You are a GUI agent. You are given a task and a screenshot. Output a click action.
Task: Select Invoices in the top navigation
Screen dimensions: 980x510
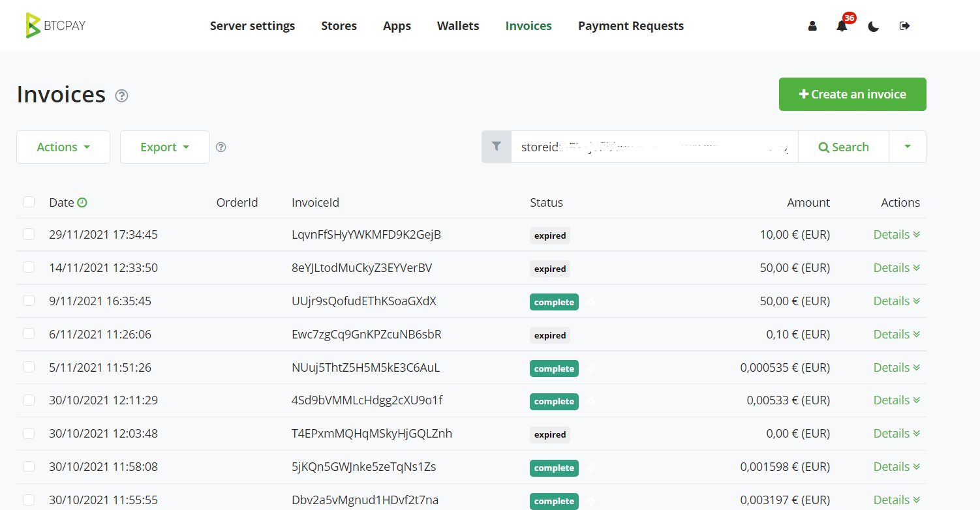click(528, 26)
